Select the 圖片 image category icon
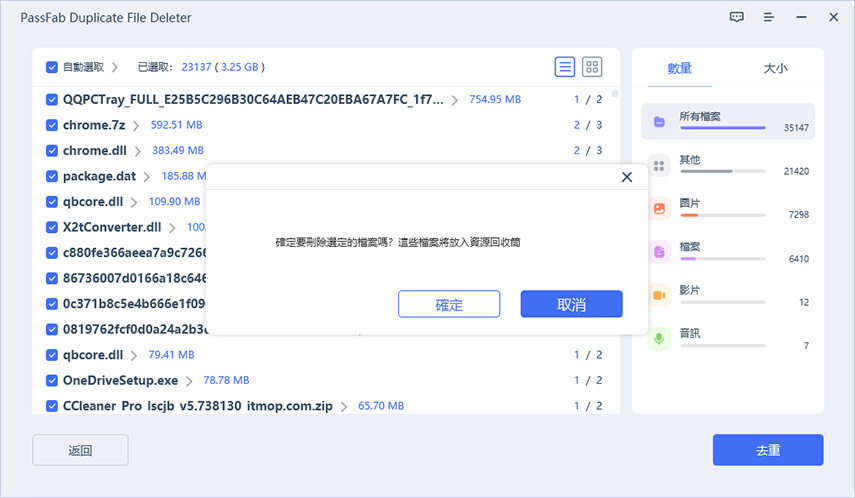The width and height of the screenshot is (855, 498). coord(659,208)
